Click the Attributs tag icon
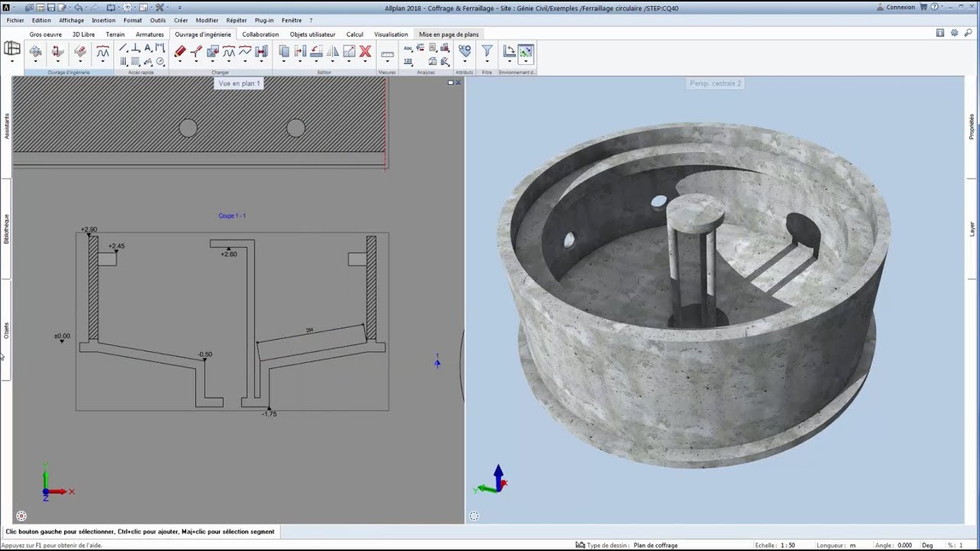The image size is (980, 551). coord(465,51)
